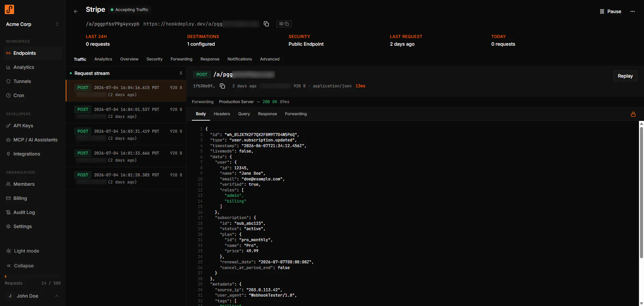Open the request-level Forwarding tab
Image resolution: width=644 pixels, height=306 pixels.
[296, 114]
